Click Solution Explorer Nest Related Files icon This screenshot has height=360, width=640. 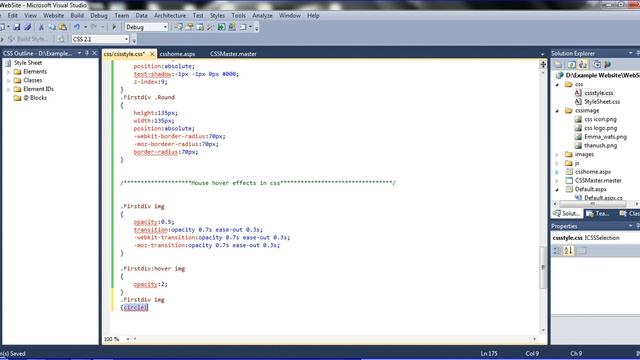(582, 64)
